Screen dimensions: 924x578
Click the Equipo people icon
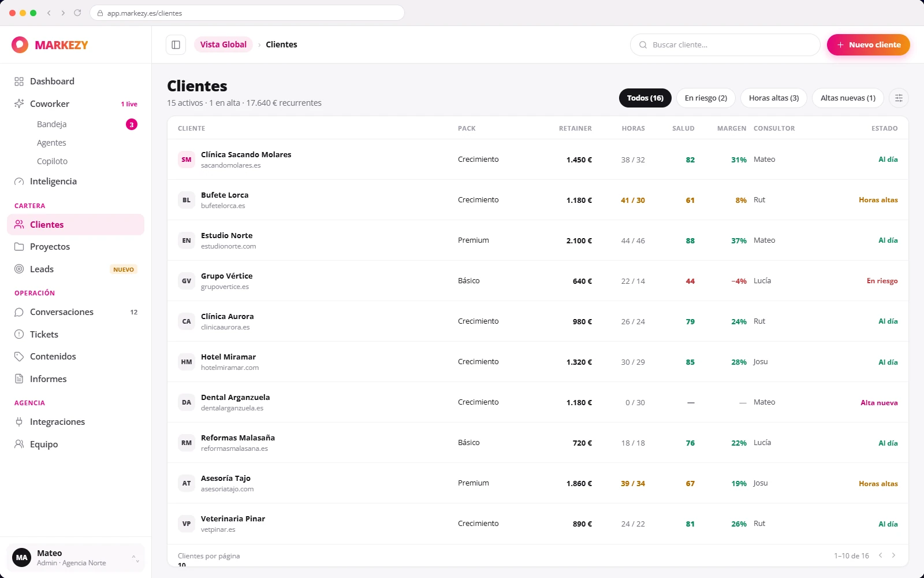pos(19,444)
